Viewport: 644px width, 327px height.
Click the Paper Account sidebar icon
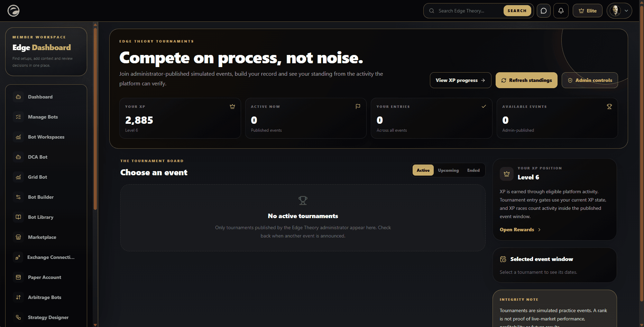pyautogui.click(x=18, y=277)
